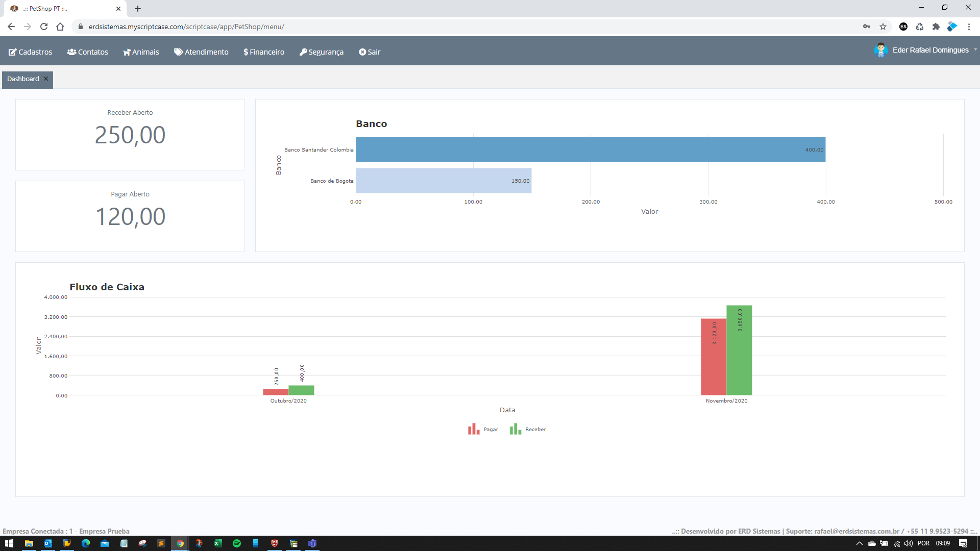Click the Banco Santander Colombia bar

(590, 149)
